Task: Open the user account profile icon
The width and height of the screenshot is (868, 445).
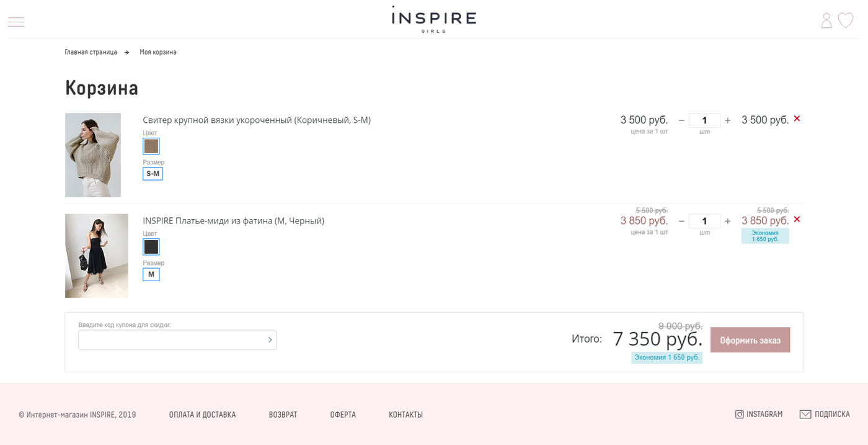Action: (826, 20)
